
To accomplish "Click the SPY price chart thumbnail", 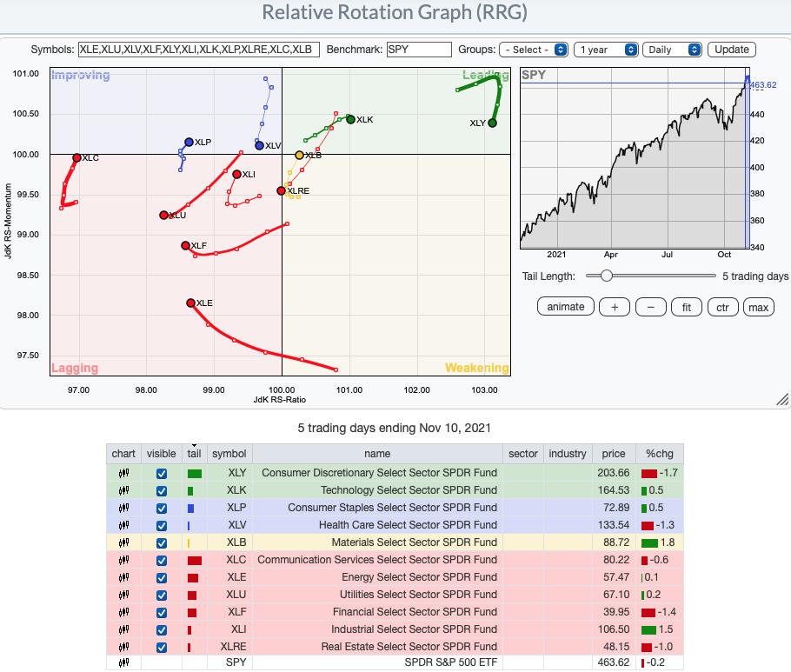I will coord(635,158).
